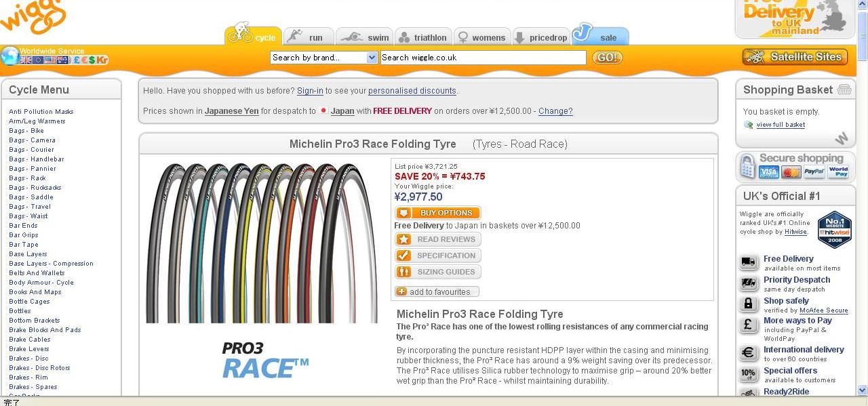Image resolution: width=868 pixels, height=406 pixels.
Task: Click the International delivery euro icon
Action: [x=749, y=353]
